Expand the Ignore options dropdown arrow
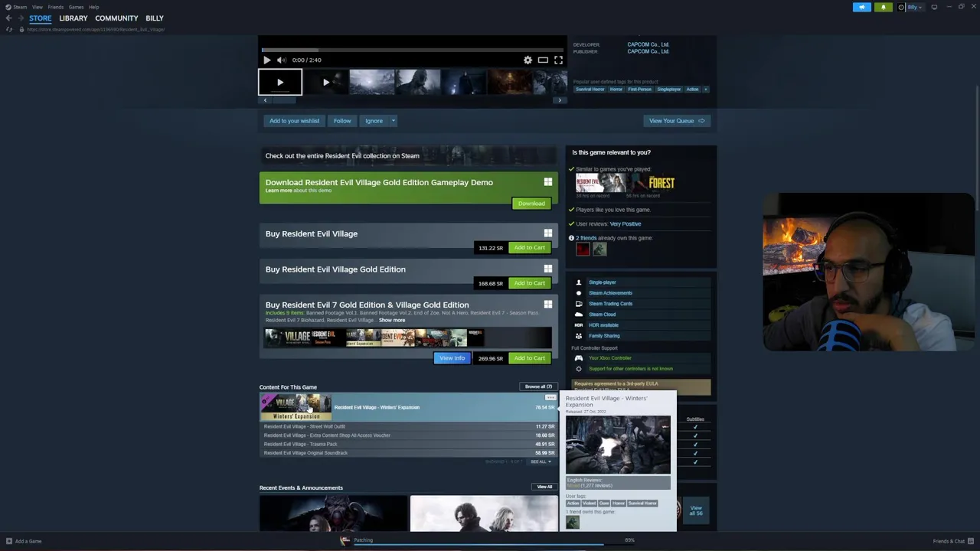The height and width of the screenshot is (551, 980). [394, 121]
